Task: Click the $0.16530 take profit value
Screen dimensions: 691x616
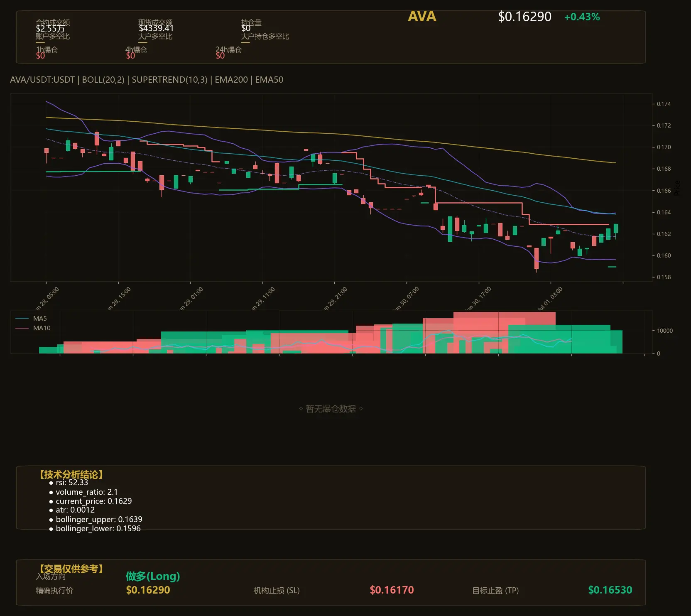Action: [x=610, y=590]
